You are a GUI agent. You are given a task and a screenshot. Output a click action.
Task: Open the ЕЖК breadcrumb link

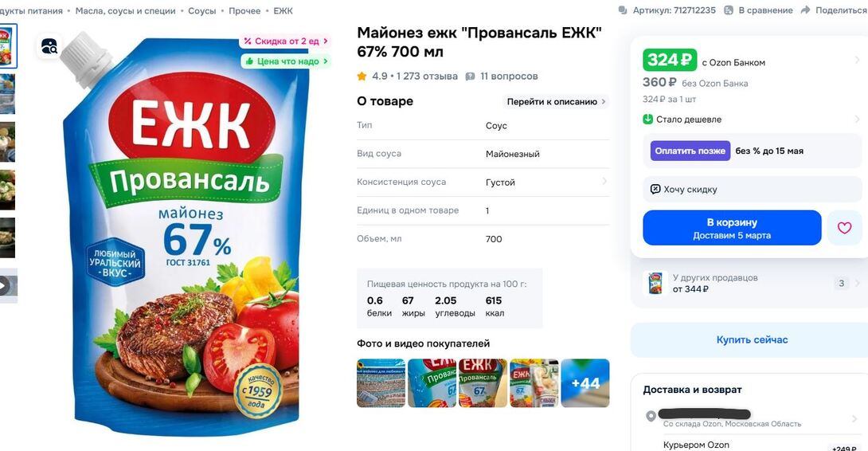tap(283, 10)
